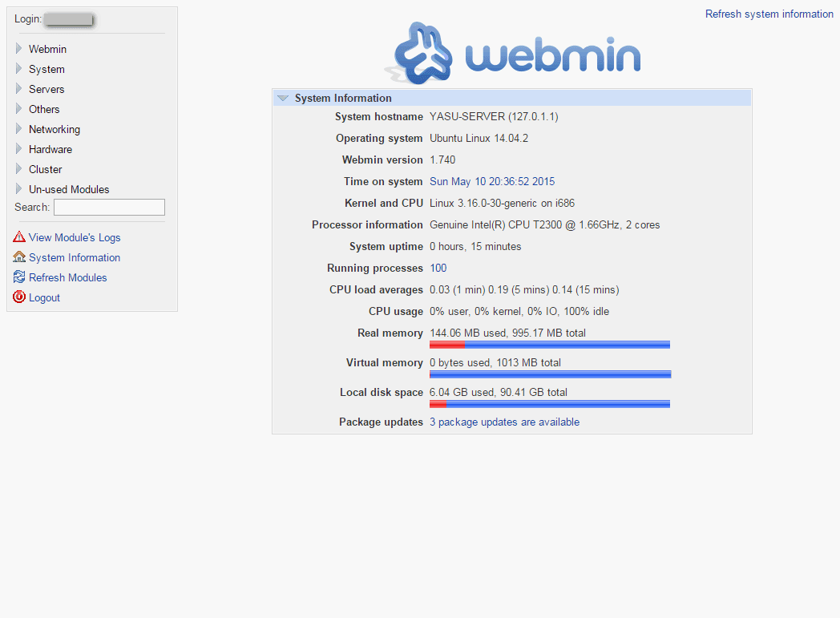Open the Un-used Modules category

coord(69,189)
